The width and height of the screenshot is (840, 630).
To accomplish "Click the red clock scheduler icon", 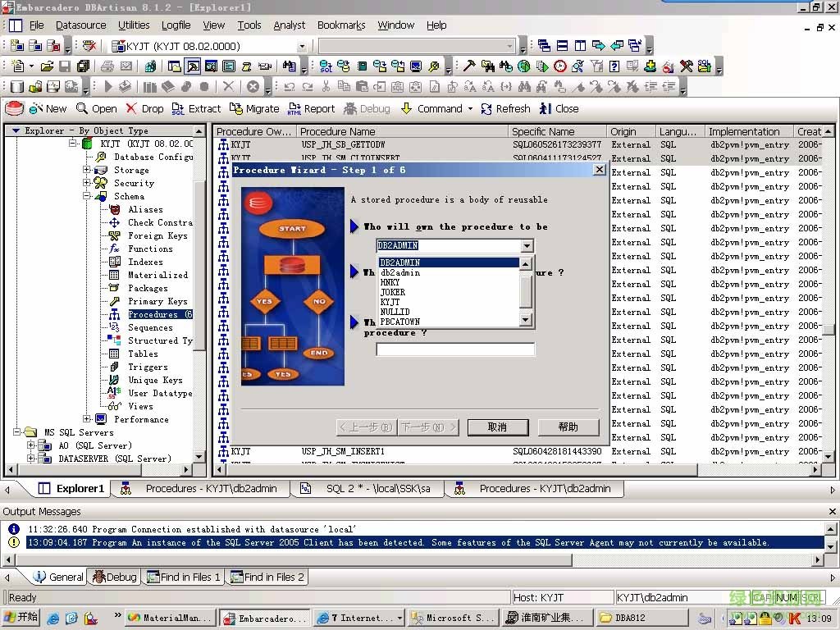I will point(560,66).
